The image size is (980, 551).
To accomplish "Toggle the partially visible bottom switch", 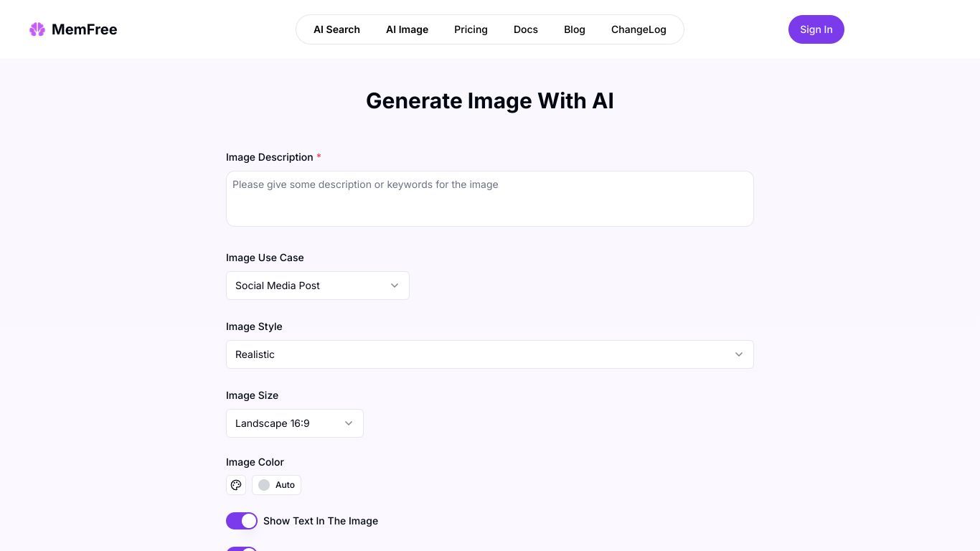I will (x=242, y=549).
